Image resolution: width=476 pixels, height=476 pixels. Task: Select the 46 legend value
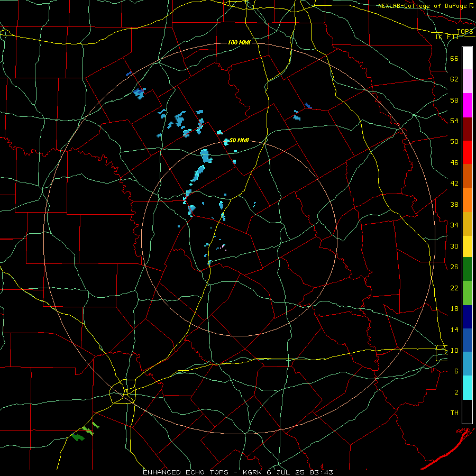point(454,162)
